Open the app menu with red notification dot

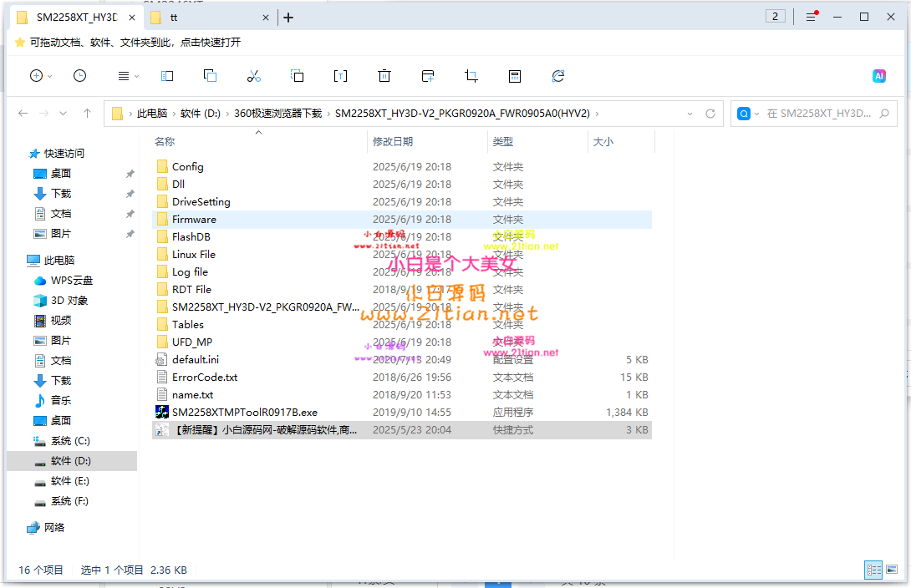click(811, 17)
